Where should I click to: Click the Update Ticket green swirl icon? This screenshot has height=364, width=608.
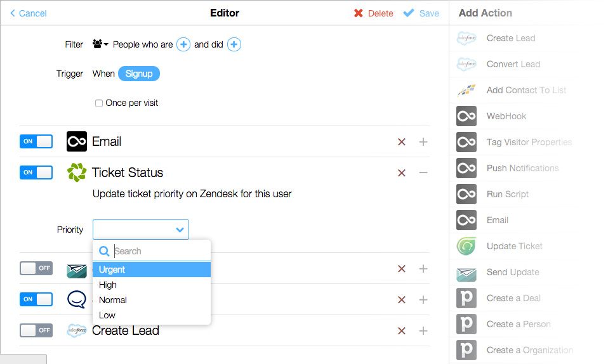(466, 246)
